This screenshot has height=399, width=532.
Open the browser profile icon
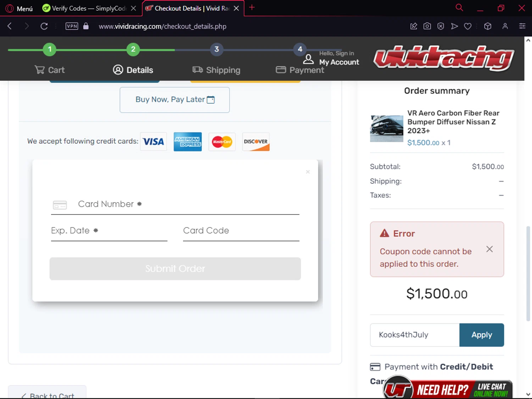(x=505, y=26)
